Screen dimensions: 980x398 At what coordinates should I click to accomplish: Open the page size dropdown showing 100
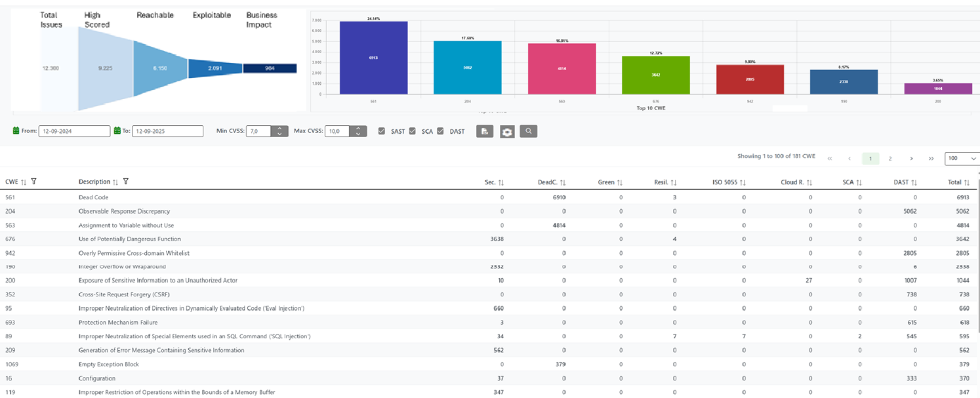(x=962, y=159)
